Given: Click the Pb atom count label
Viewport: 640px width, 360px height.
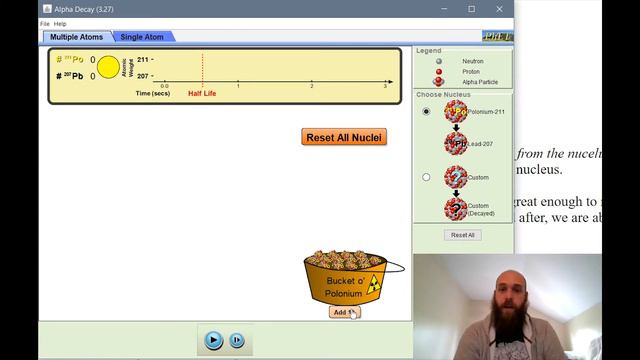Looking at the screenshot, I should coord(70,76).
